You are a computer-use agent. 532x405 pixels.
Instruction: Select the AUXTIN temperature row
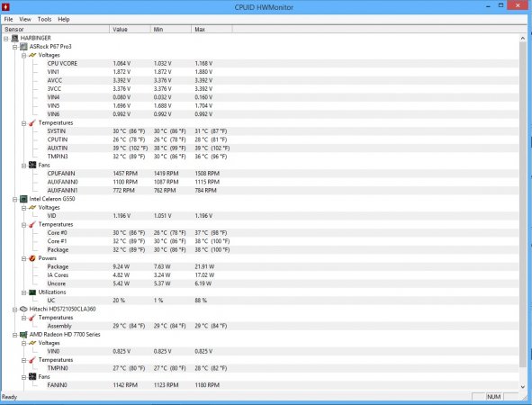coord(260,148)
